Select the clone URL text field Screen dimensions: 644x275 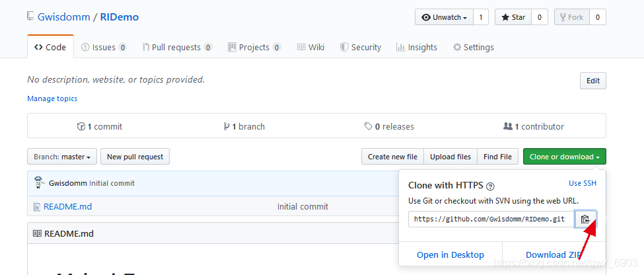pyautogui.click(x=491, y=219)
